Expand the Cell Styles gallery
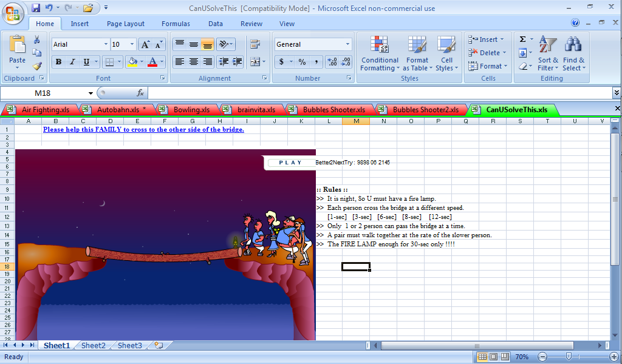 point(446,53)
